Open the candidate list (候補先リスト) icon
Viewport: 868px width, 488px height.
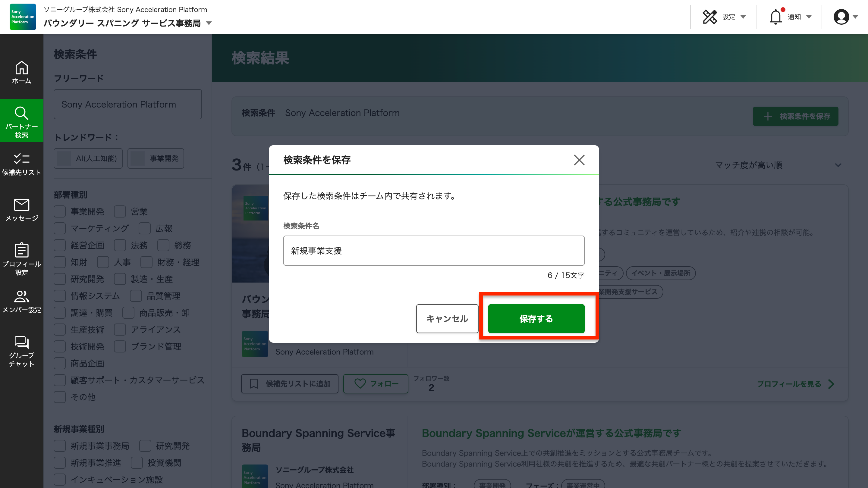click(x=22, y=164)
